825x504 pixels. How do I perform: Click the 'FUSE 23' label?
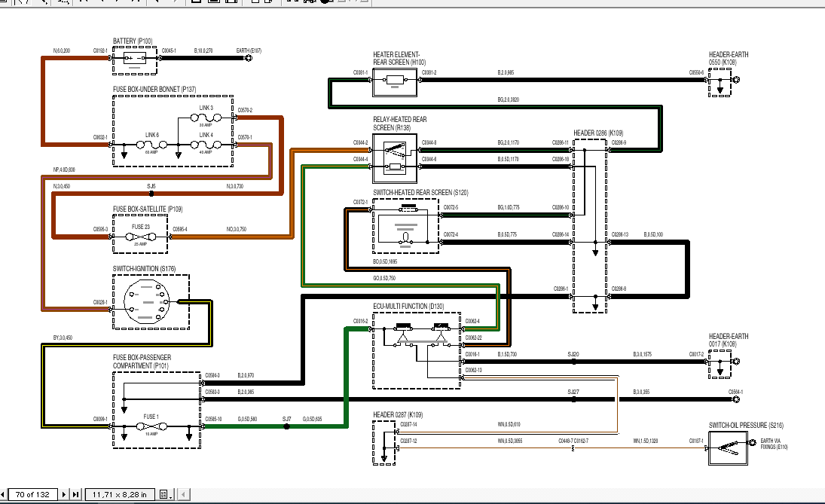click(140, 227)
